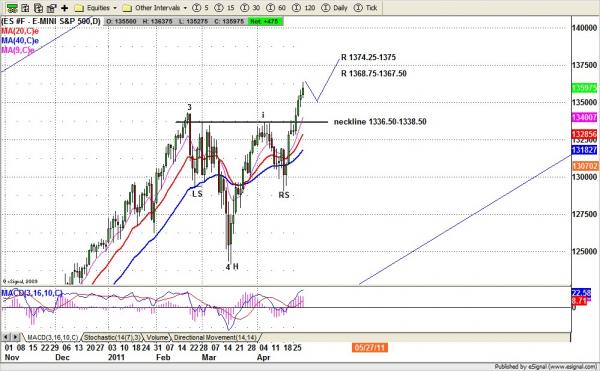
Task: Click the Net +475 green indicator
Action: coord(265,21)
